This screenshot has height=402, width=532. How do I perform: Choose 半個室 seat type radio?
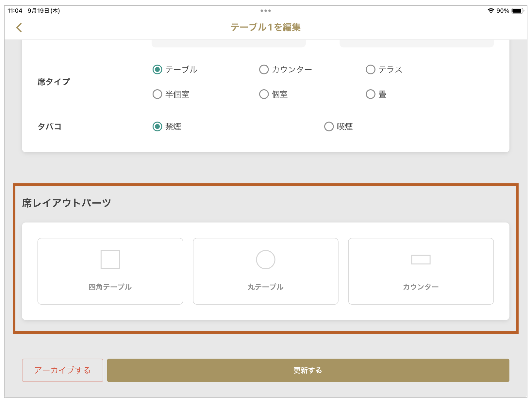coord(158,94)
